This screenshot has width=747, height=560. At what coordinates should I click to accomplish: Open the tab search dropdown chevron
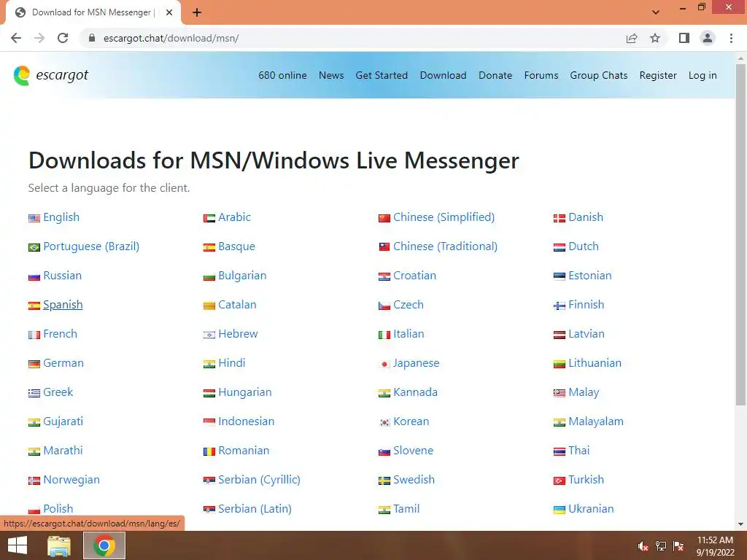656,12
